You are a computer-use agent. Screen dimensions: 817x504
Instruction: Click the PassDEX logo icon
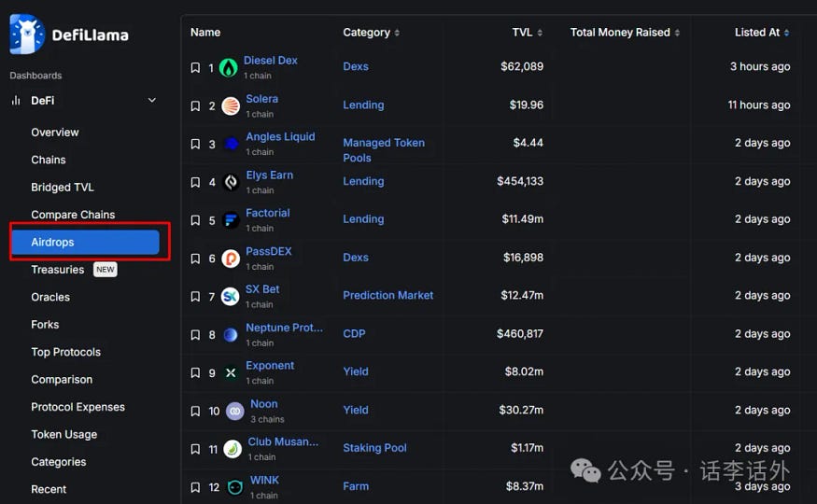[x=231, y=259]
